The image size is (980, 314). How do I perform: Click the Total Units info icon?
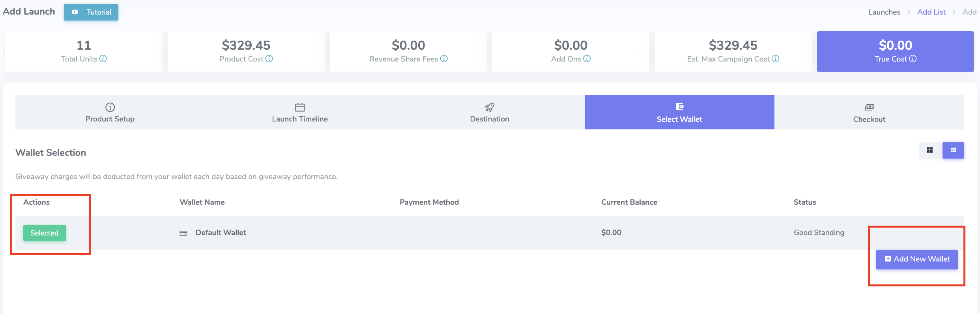point(103,59)
